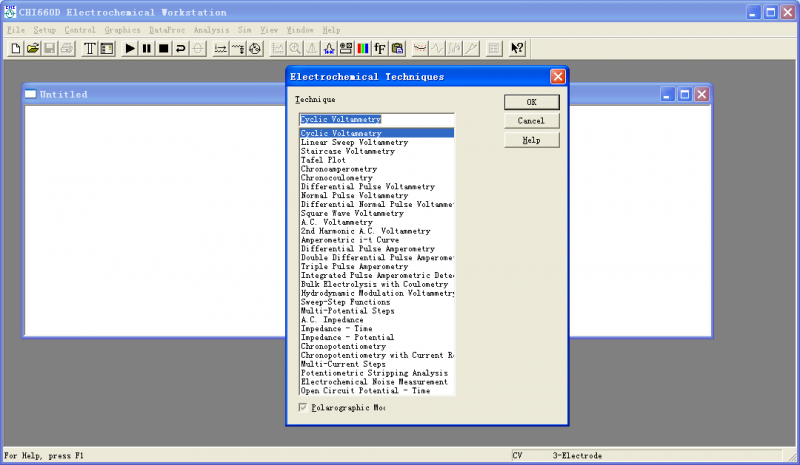Click the filter setting toolbar icon
800x465 pixels.
pyautogui.click(x=238, y=48)
